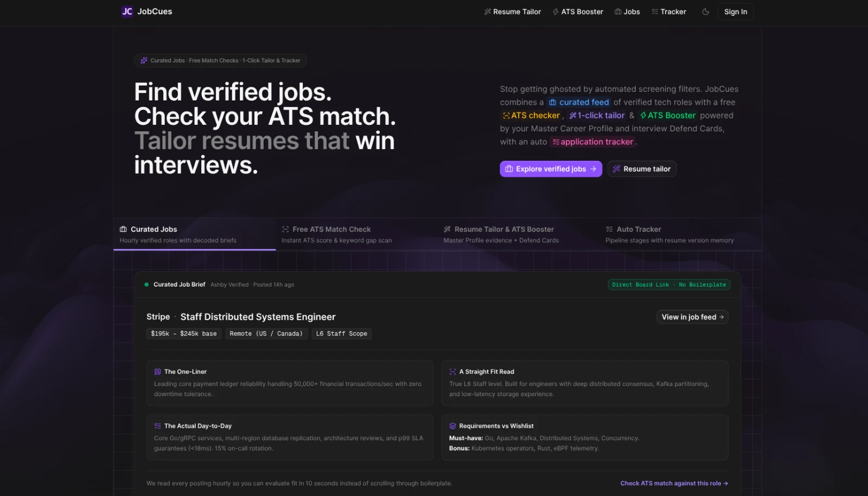
Task: Switch to the Free ATS Match Check tab
Action: click(356, 234)
